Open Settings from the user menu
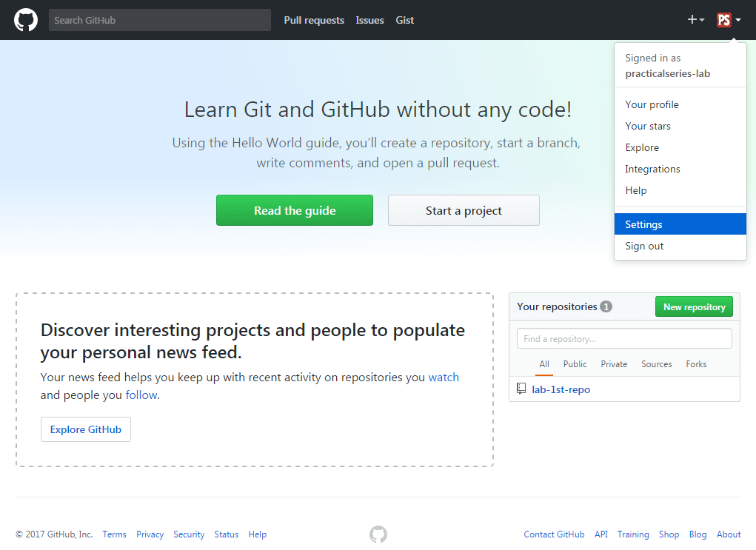756x550 pixels. tap(680, 224)
